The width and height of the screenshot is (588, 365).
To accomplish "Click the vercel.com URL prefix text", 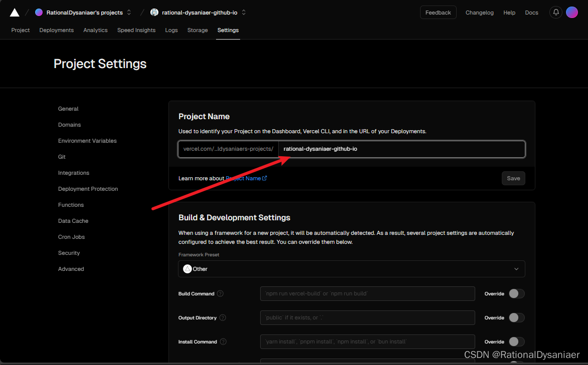I will pyautogui.click(x=228, y=149).
